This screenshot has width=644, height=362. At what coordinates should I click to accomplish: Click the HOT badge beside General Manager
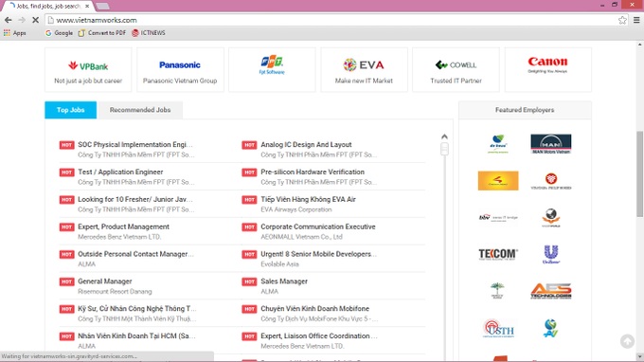[66, 281]
